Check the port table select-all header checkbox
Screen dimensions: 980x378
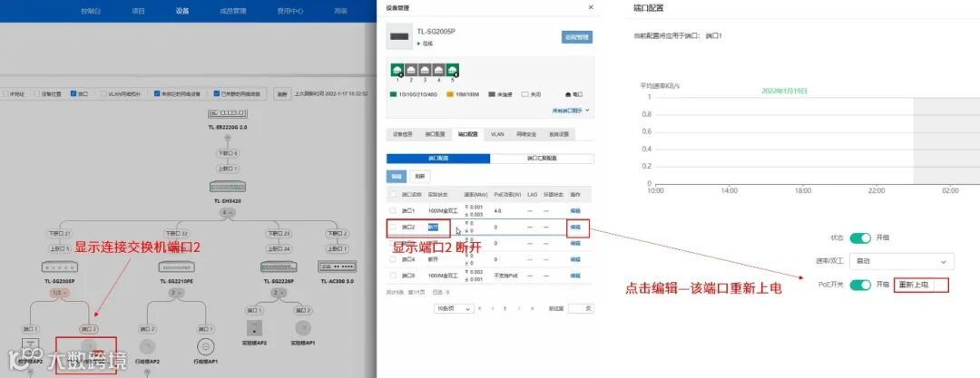[393, 195]
